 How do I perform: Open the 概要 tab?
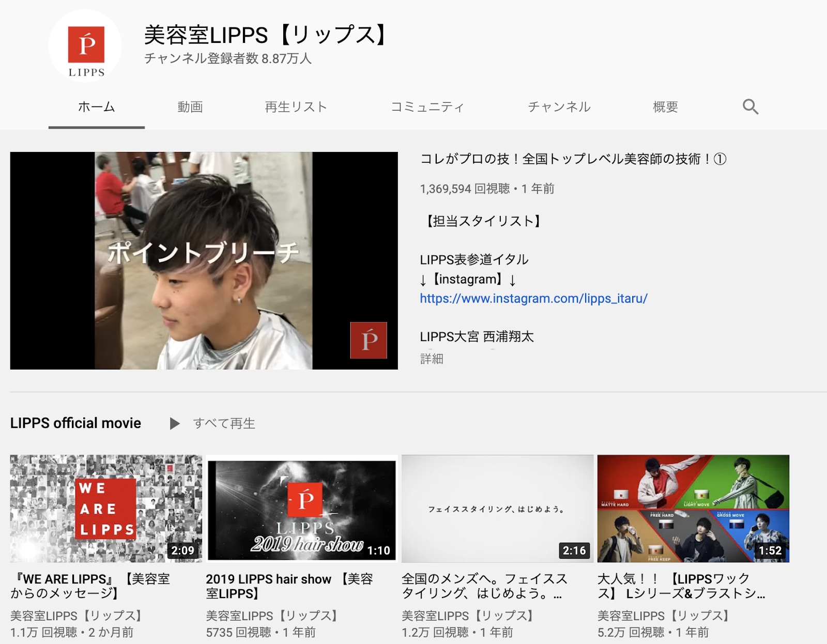[x=665, y=107]
